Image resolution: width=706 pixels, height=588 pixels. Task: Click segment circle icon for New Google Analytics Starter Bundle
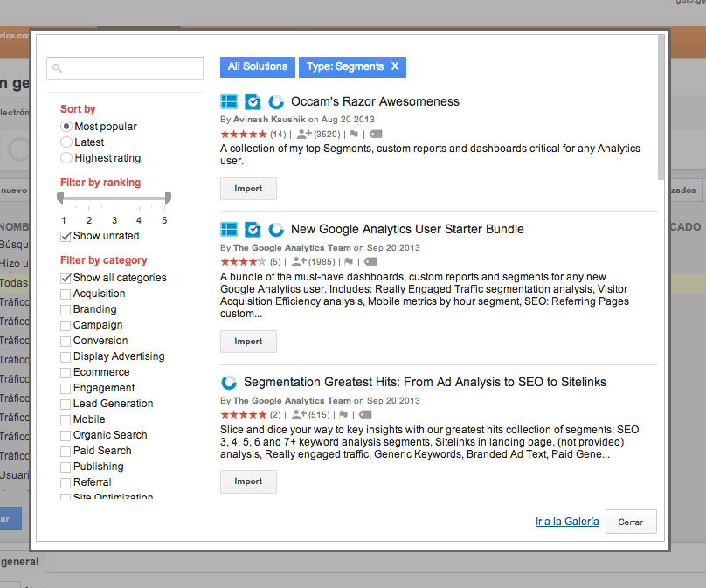click(276, 229)
